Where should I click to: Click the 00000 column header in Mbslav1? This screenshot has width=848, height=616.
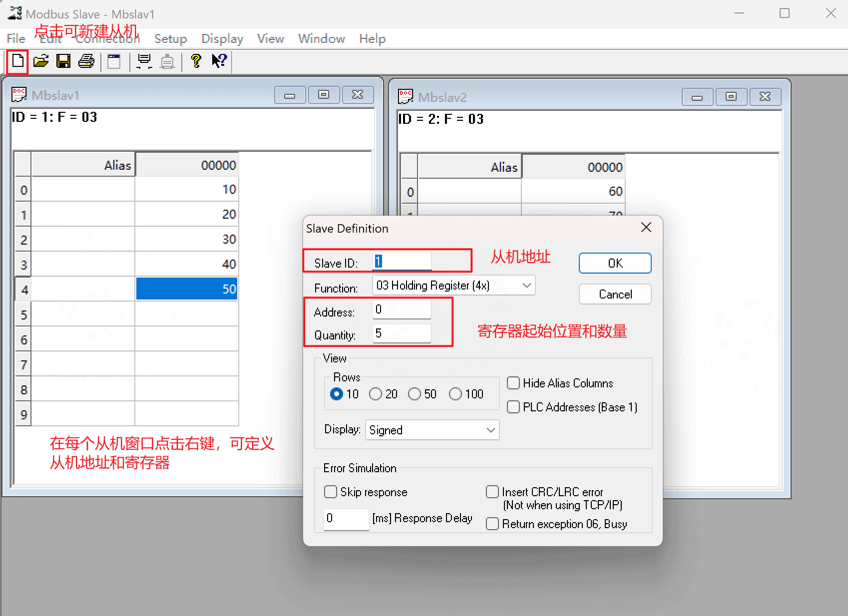pos(187,165)
